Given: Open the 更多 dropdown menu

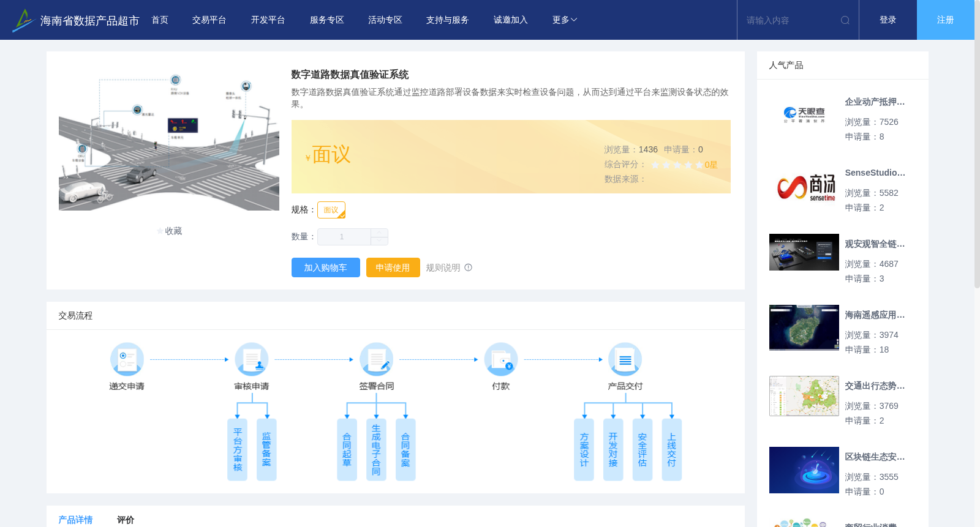Looking at the screenshot, I should 564,20.
